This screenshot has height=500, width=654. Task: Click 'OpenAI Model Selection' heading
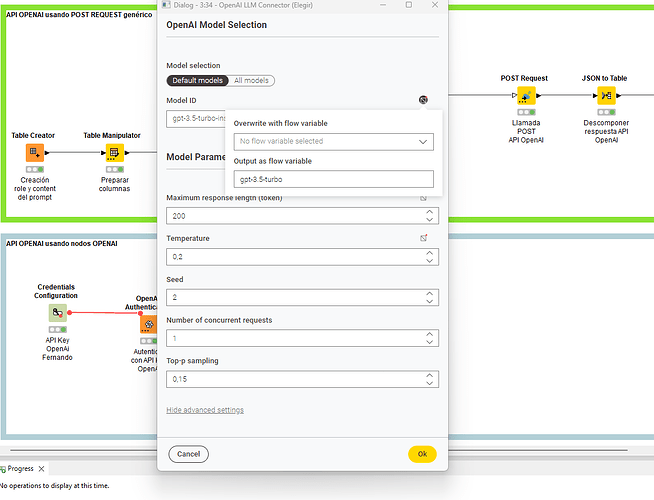216,25
